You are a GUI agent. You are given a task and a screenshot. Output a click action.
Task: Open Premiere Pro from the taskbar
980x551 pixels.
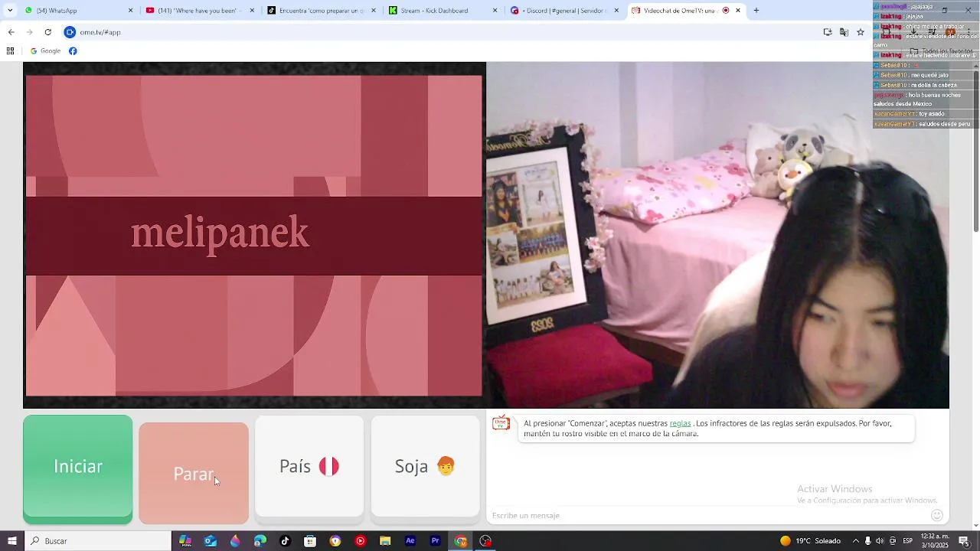click(435, 541)
